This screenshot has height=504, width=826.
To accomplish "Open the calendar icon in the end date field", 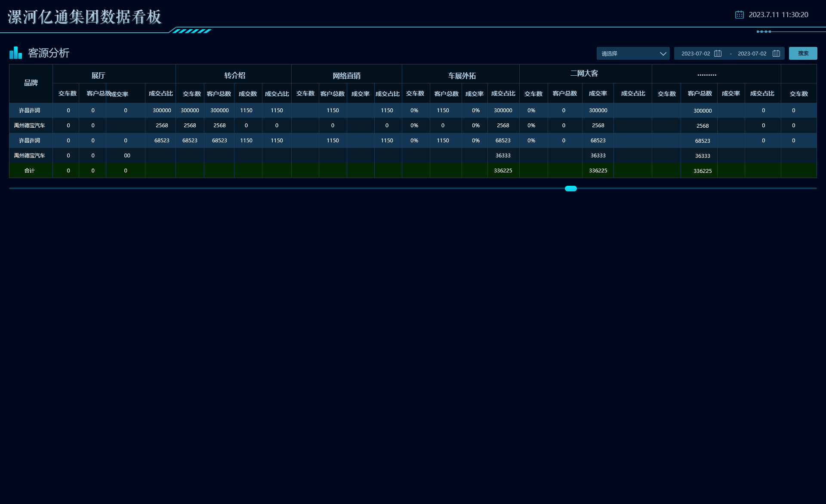I will pyautogui.click(x=776, y=53).
